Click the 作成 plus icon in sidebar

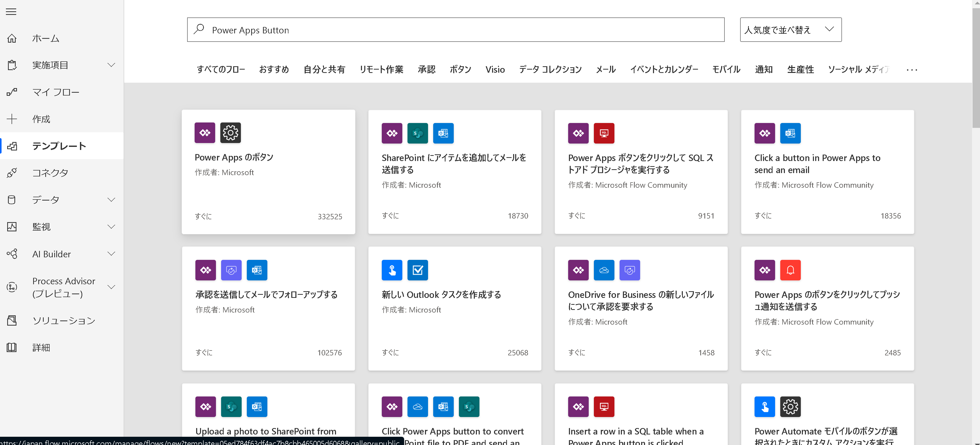tap(12, 119)
